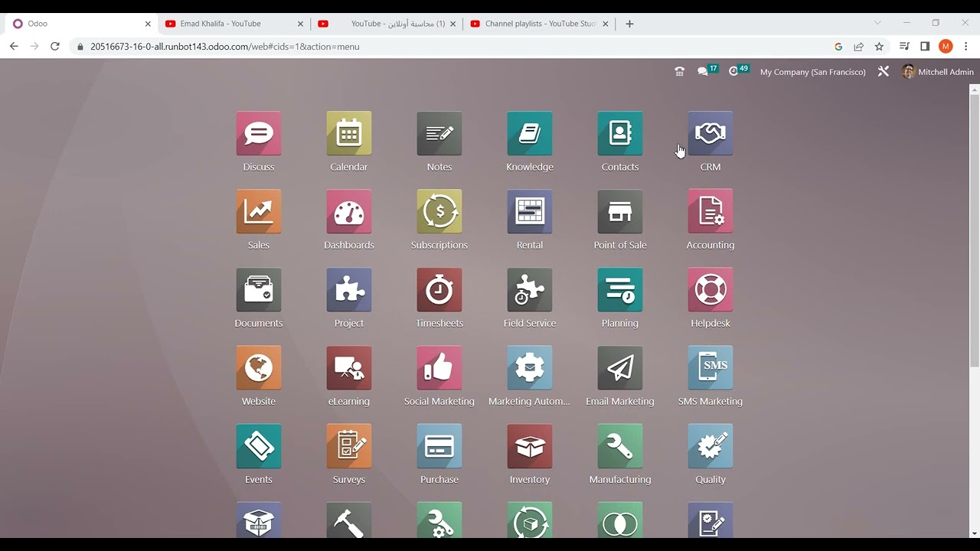Launch the Quality app

(710, 446)
